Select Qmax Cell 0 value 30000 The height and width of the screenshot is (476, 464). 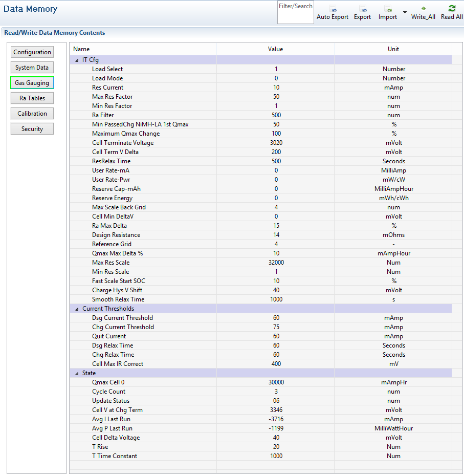point(276,382)
